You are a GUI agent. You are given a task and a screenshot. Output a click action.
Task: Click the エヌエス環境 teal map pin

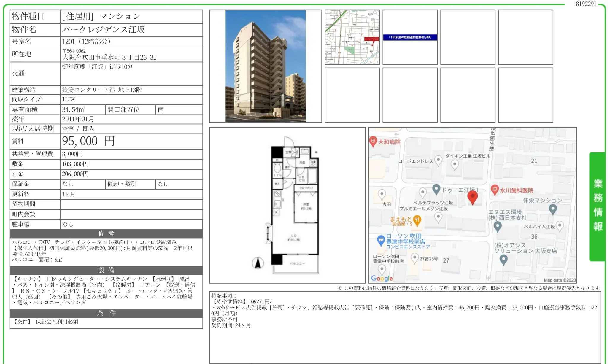[x=497, y=227]
